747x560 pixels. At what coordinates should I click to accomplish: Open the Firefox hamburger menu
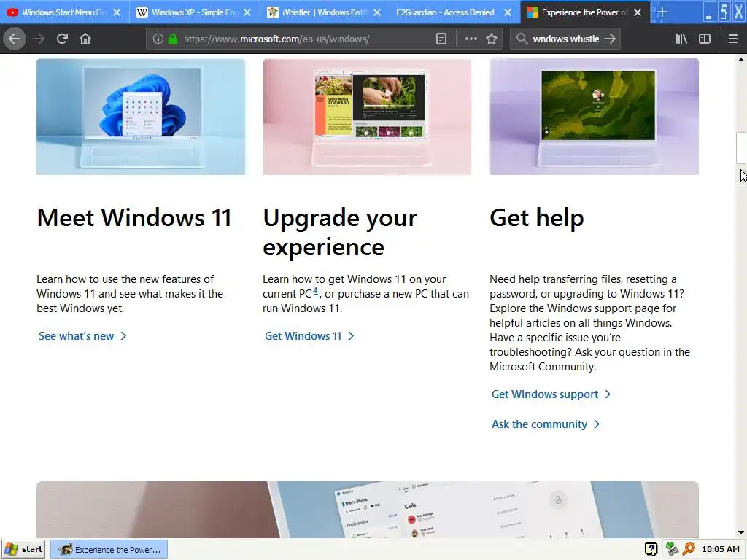point(732,39)
